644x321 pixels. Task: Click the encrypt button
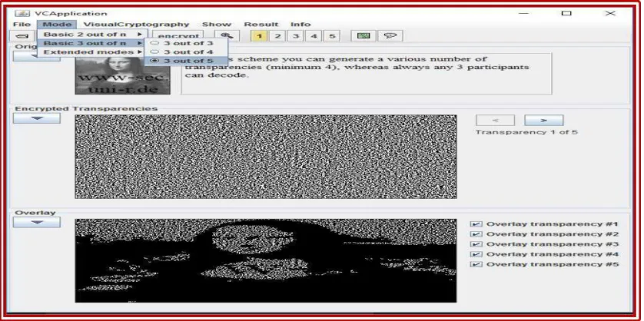(x=178, y=36)
